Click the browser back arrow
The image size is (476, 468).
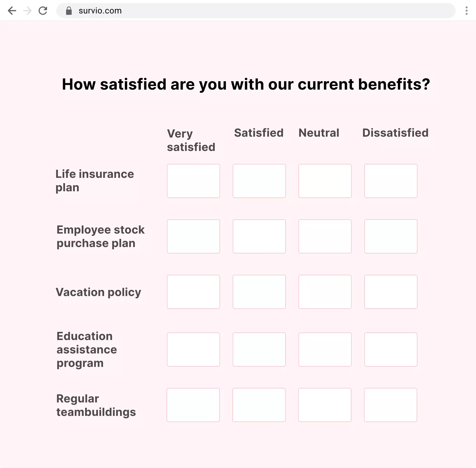[12, 11]
